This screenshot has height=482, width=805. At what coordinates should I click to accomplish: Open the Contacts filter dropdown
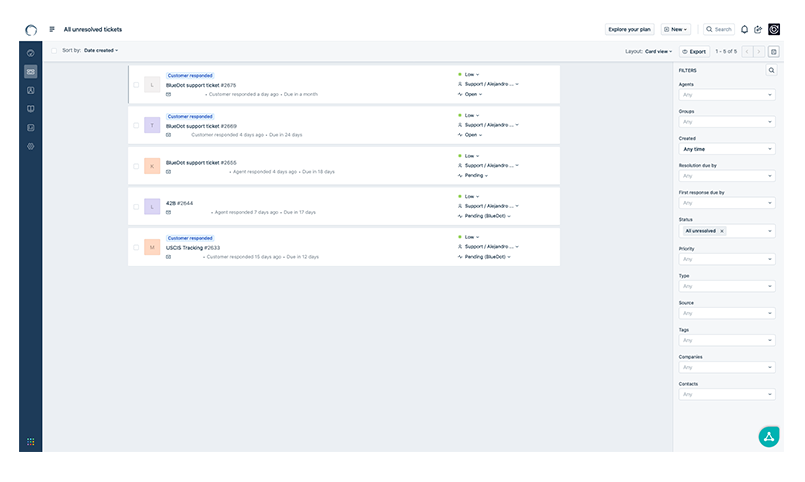pyautogui.click(x=726, y=395)
